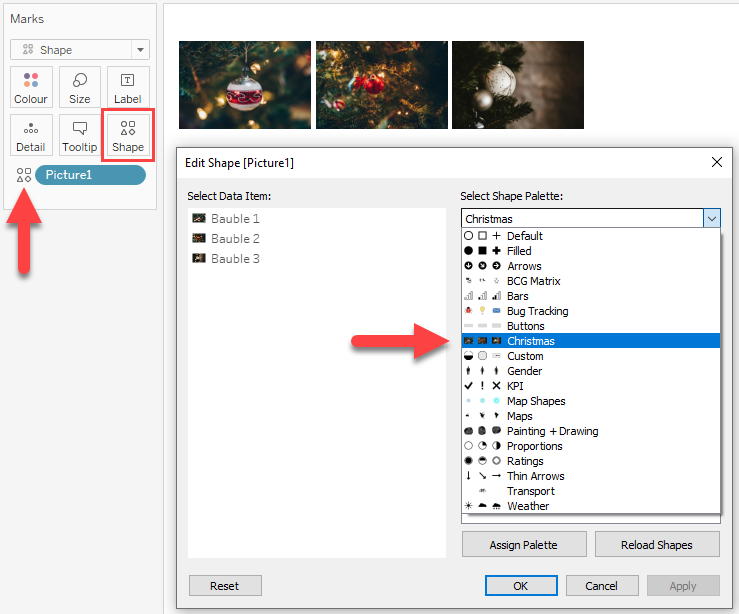Click the first bauble image thumbnail
This screenshot has height=614, width=739.
click(x=245, y=85)
